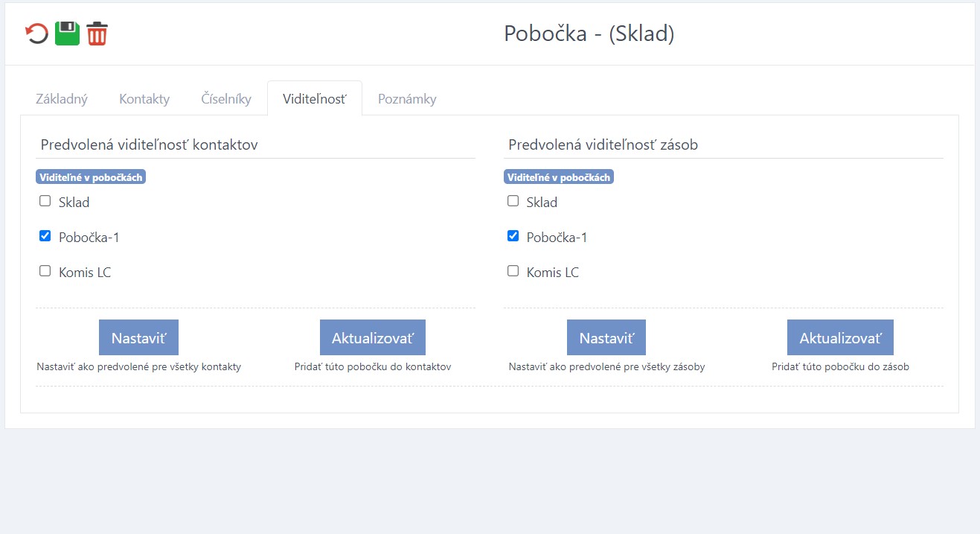Viewport: 980px width, 534px height.
Task: Click Aktualizovať button for stock
Action: coord(840,337)
